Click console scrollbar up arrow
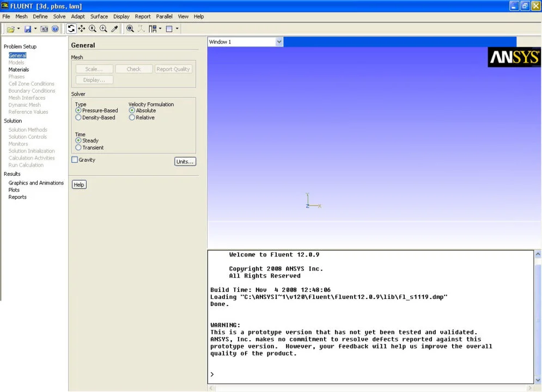Screen dimensions: 542x392 coord(538,254)
